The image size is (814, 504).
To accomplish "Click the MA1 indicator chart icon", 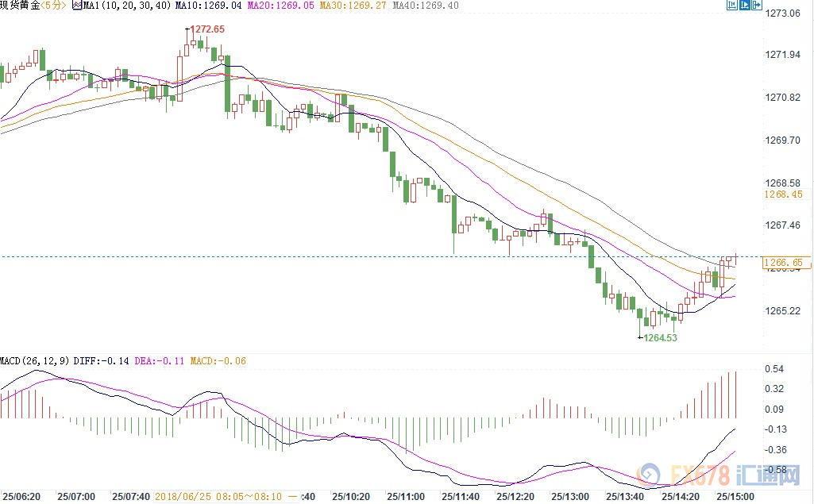I will point(77,6).
